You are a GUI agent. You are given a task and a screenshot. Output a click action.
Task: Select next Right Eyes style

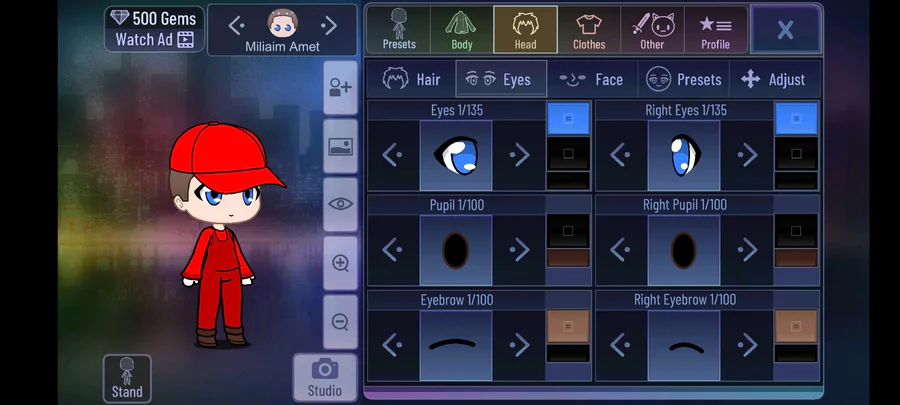click(x=747, y=155)
